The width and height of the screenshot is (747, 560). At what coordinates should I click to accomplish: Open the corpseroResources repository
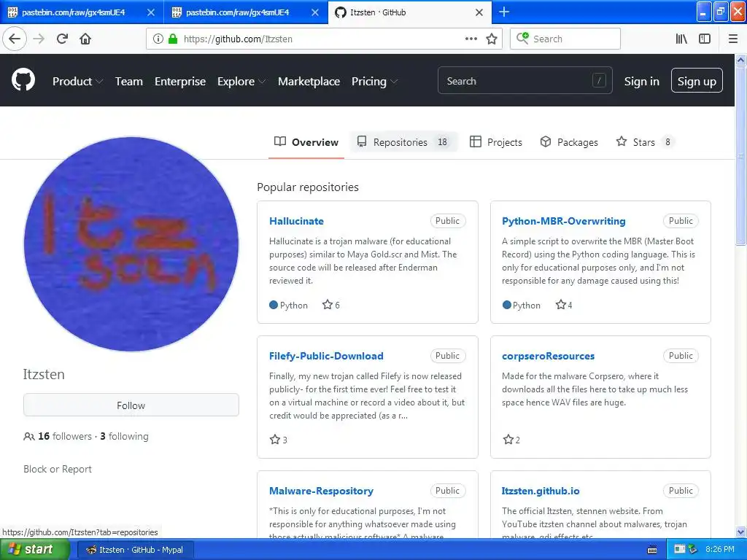[548, 356]
